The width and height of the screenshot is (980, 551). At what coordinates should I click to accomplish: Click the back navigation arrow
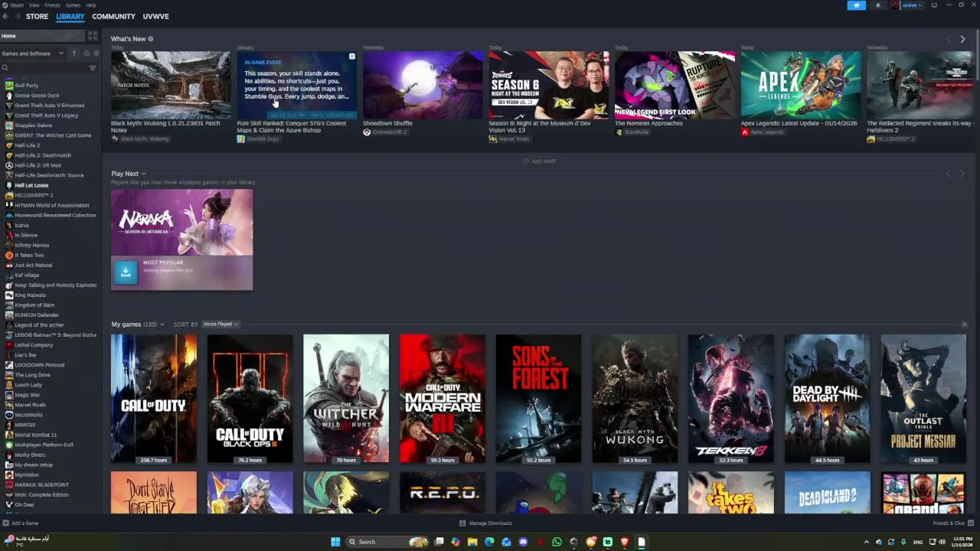[5, 16]
